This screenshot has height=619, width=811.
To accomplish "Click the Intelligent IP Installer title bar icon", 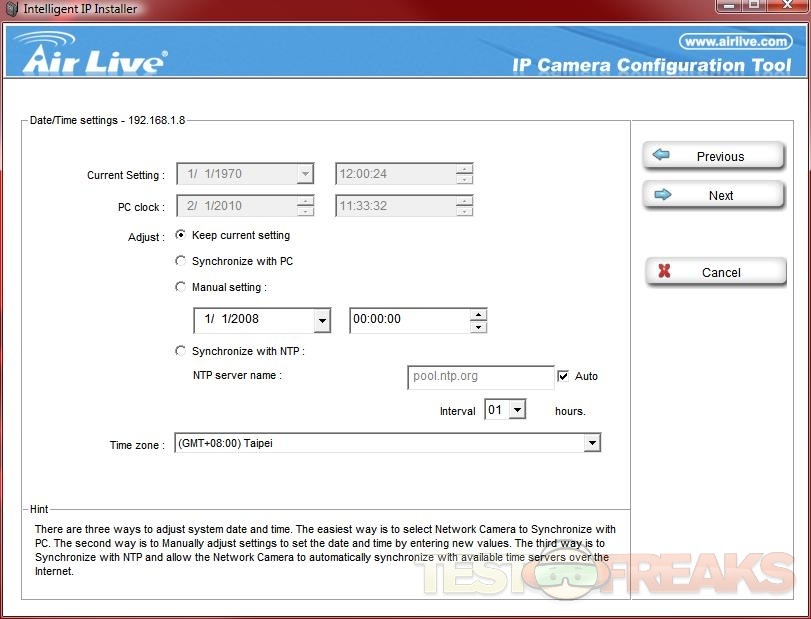I will [x=11, y=9].
